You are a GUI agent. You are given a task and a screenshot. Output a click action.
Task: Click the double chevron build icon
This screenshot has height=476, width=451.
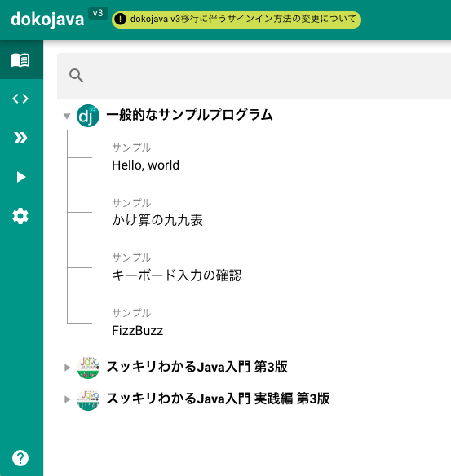coord(20,138)
